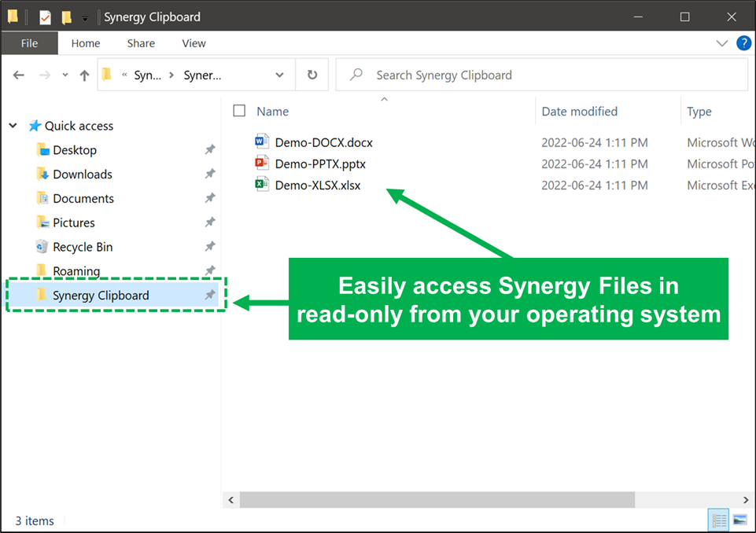Minimize the Synergy Clipboard window
Screen dimensions: 756x533
tap(638, 17)
